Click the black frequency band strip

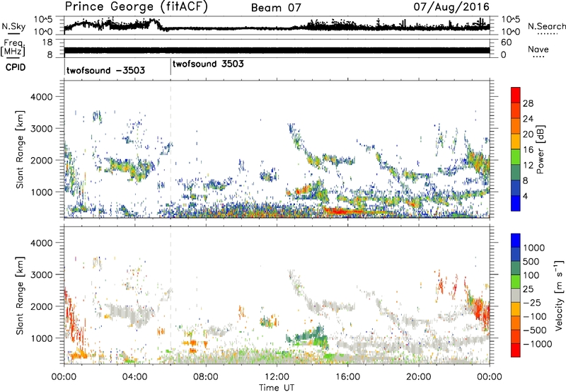[x=277, y=50]
